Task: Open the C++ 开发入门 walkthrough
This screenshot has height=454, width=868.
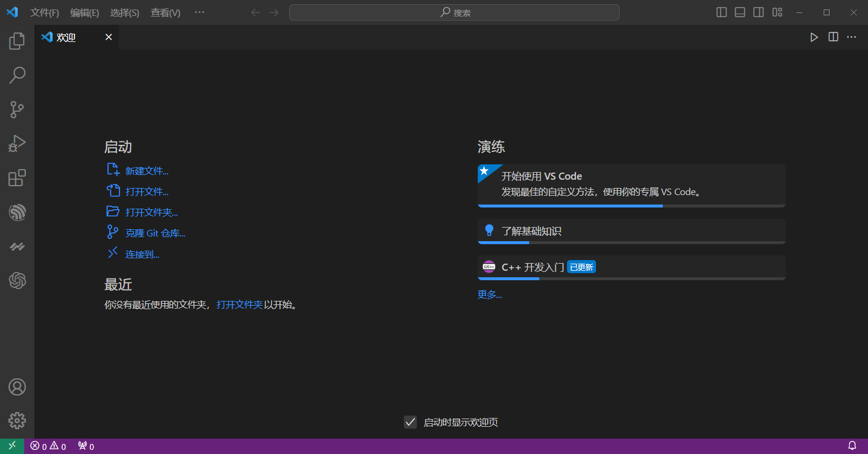Action: tap(631, 267)
